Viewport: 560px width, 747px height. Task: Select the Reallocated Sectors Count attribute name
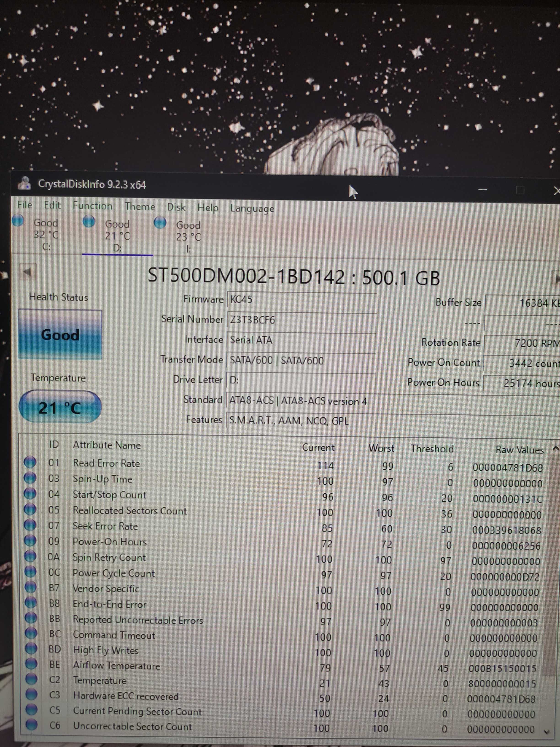tap(130, 510)
